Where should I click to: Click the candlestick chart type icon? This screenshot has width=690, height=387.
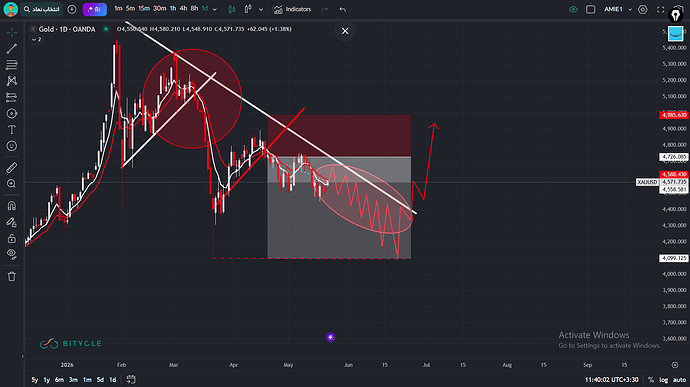(x=232, y=9)
